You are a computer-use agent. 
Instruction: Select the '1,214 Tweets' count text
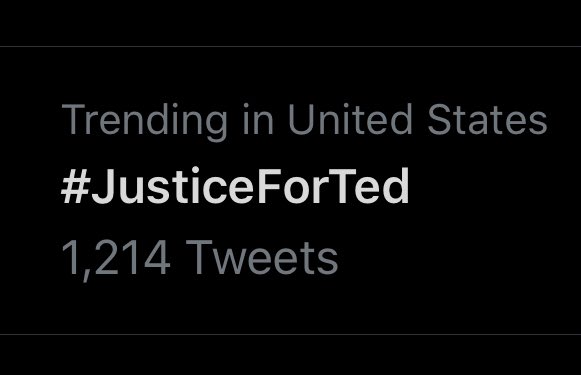tap(200, 259)
